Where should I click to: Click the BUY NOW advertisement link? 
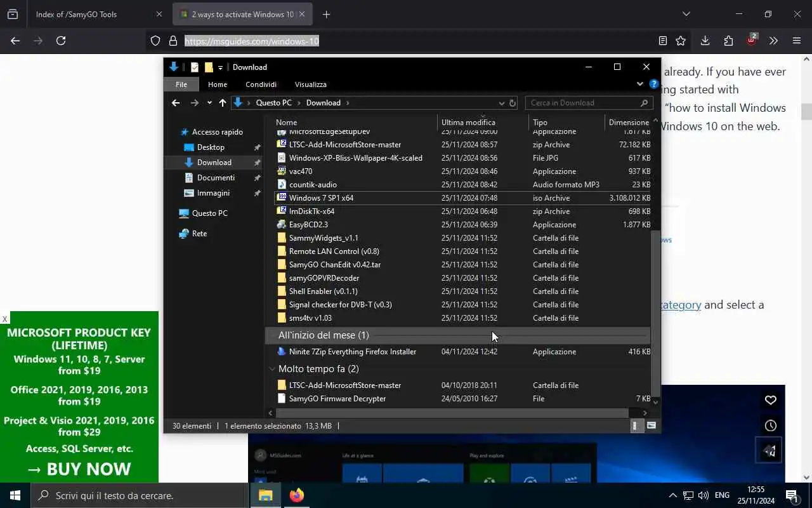pyautogui.click(x=79, y=469)
